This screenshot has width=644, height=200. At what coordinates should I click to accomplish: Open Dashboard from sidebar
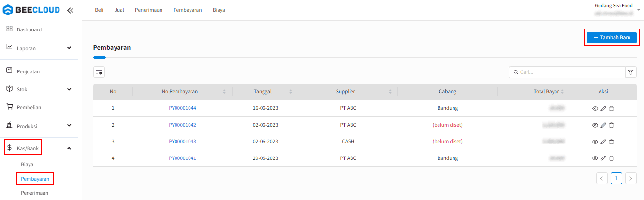[29, 29]
